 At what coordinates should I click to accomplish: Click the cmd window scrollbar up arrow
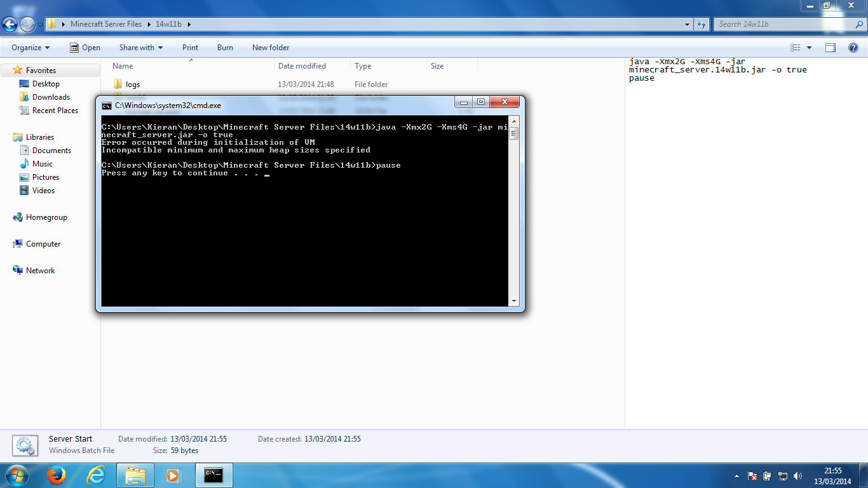pos(514,121)
